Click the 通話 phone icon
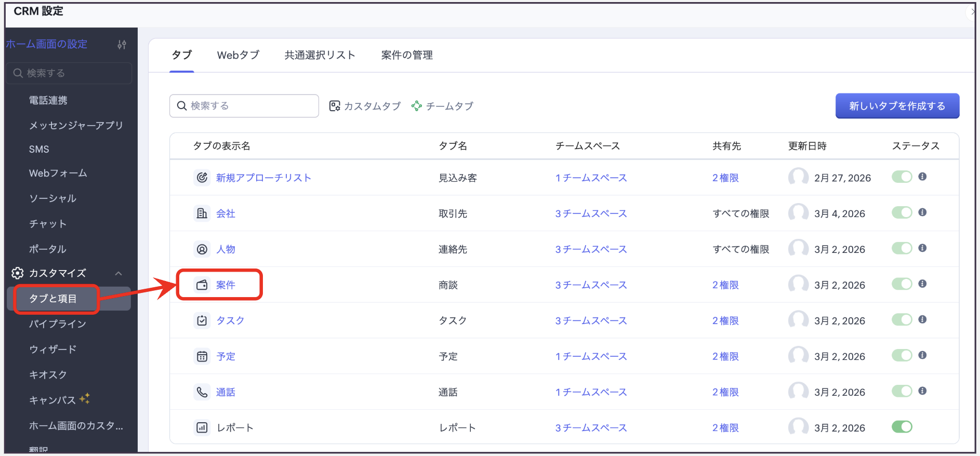The image size is (980, 456). 202,392
